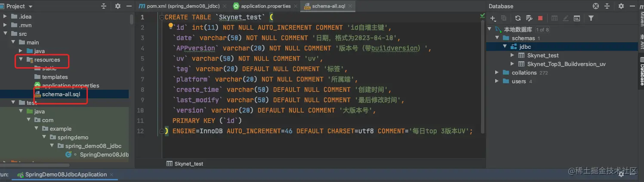Expand the .mvn folder
The height and width of the screenshot is (182, 644).
(x=5, y=25)
